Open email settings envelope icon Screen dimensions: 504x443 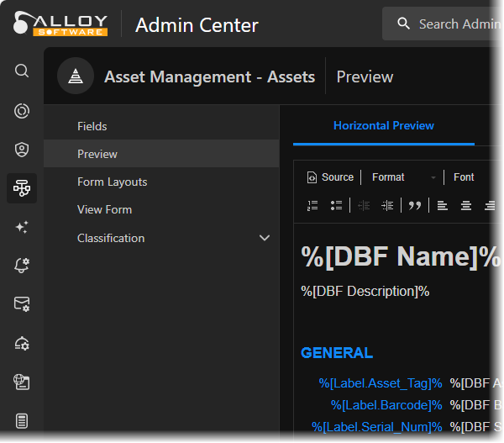(x=22, y=304)
